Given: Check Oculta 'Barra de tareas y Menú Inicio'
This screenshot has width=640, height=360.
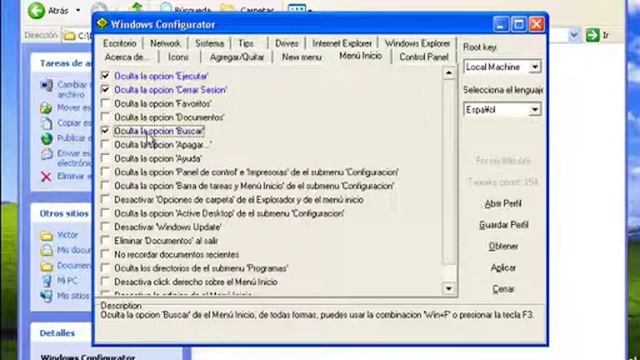Looking at the screenshot, I should coord(105,185).
